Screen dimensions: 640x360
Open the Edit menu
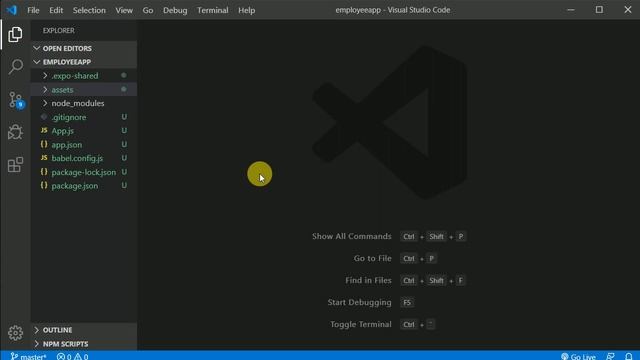coord(56,10)
